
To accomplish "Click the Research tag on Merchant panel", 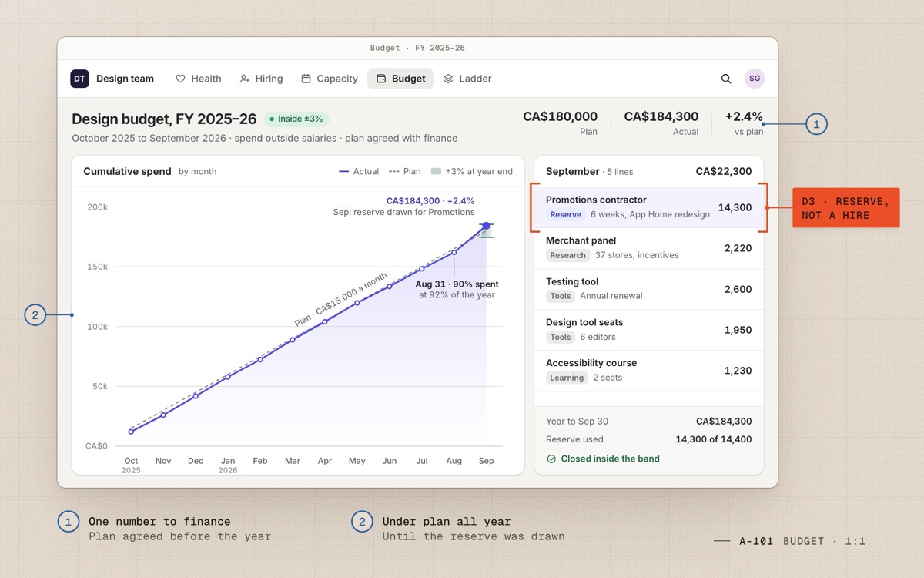I will click(568, 256).
